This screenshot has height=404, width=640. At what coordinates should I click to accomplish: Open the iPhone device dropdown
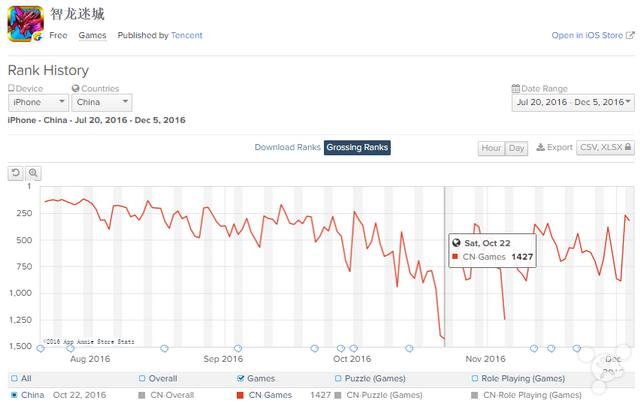[x=38, y=102]
